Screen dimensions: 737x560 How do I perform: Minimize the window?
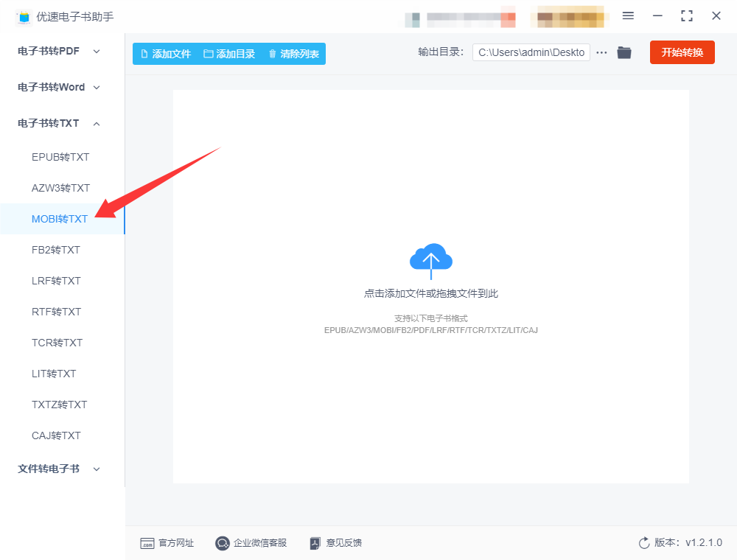tap(657, 16)
